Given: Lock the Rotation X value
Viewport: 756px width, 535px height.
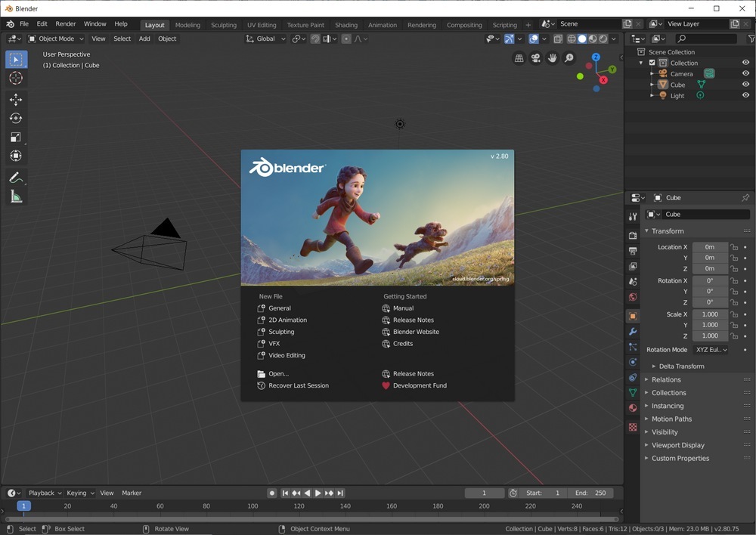Looking at the screenshot, I should 734,280.
